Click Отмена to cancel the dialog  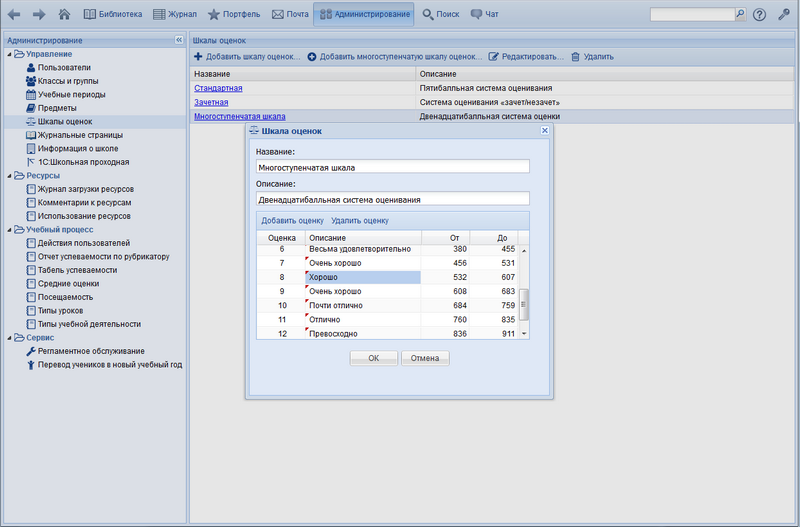click(425, 358)
